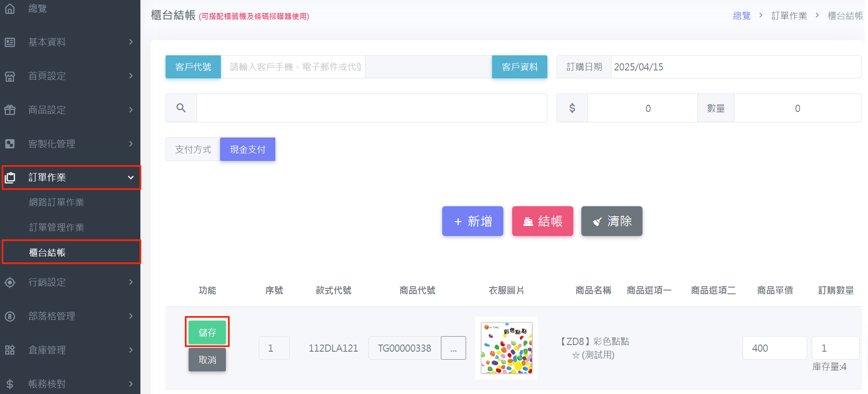
Task: Click the 基本資料 sidebar icon
Action: [x=10, y=42]
